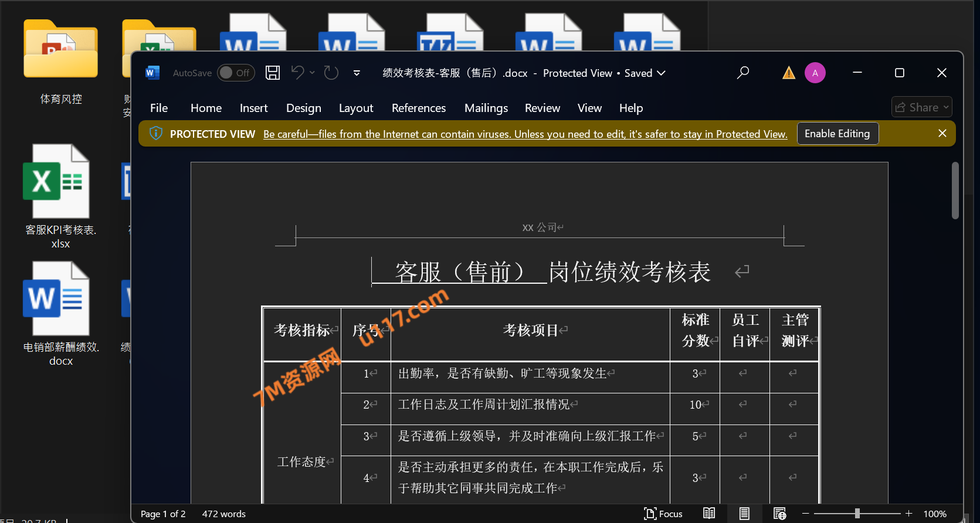
Task: Click the Protected View warning link
Action: pyautogui.click(x=525, y=134)
